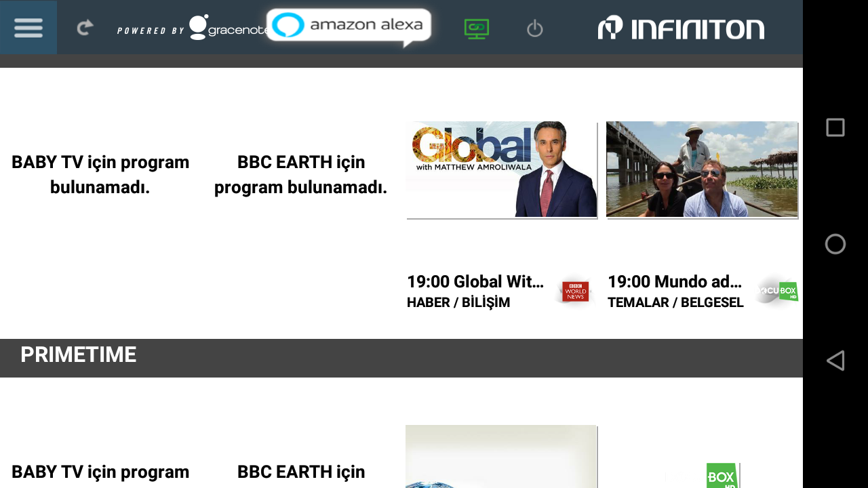This screenshot has height=488, width=868.
Task: Tap the BBC World News channel logo
Action: [x=575, y=291]
